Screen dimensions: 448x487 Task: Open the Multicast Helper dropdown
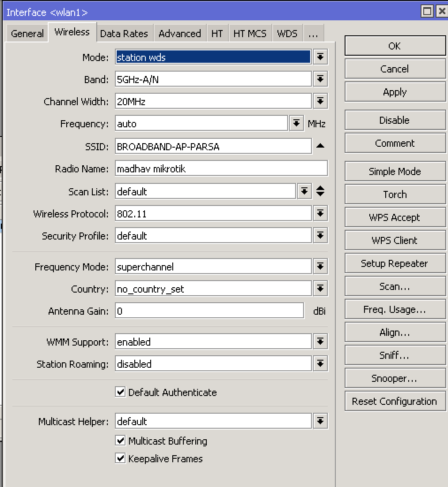point(320,421)
